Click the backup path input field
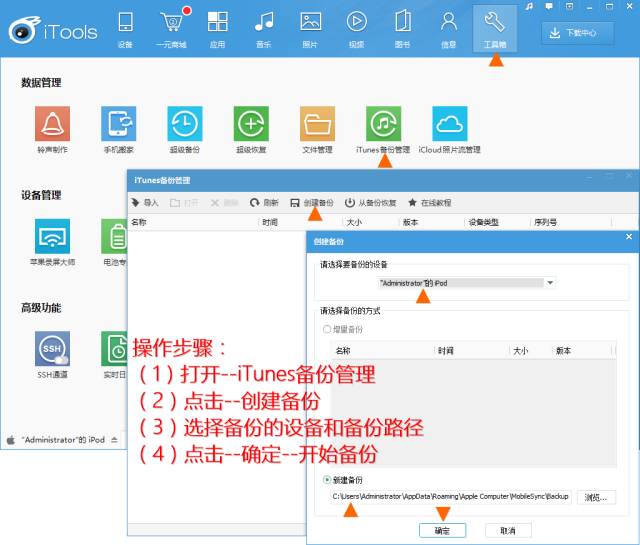Image resolution: width=640 pixels, height=545 pixels. pos(451,496)
